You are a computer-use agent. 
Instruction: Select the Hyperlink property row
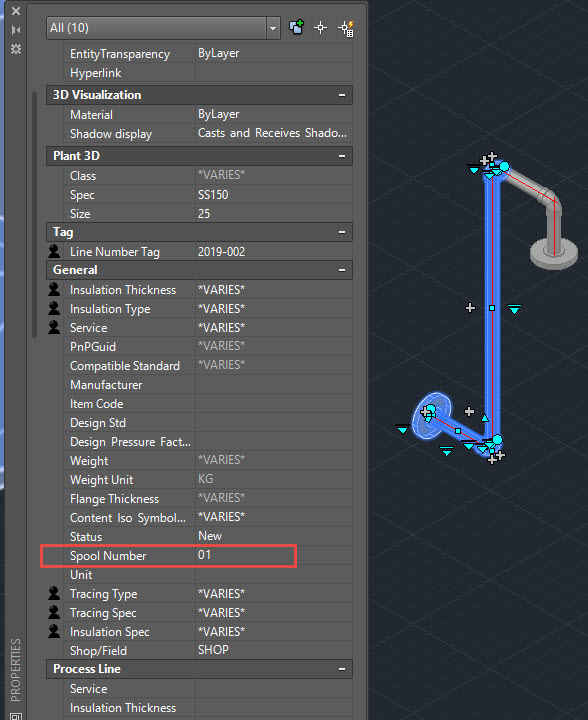coord(208,73)
